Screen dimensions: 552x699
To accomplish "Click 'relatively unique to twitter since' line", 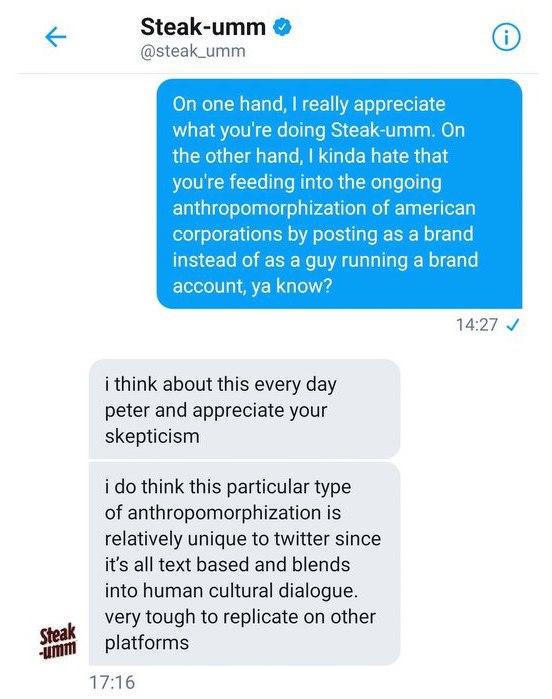I will coord(243,539).
